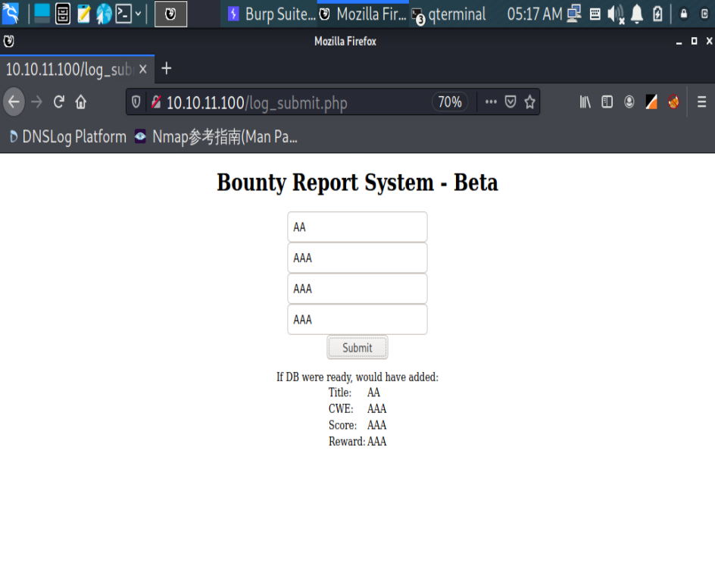Submit the bounty report form

point(357,348)
